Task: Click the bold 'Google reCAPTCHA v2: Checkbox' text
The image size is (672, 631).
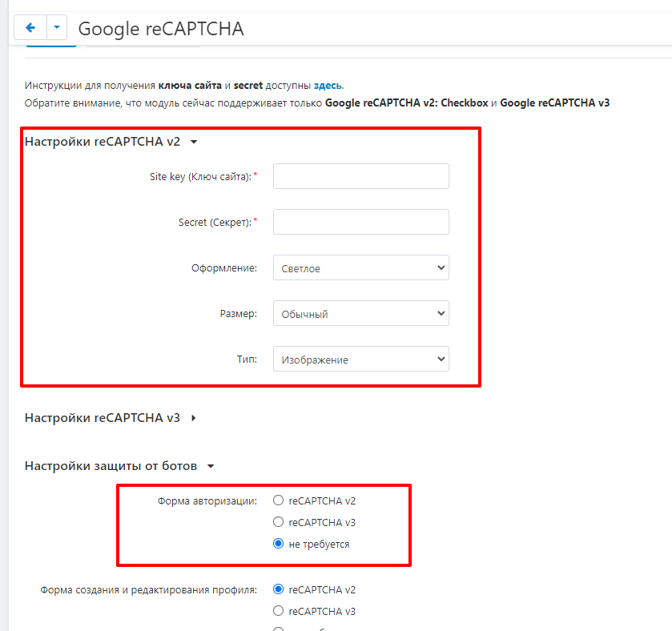Action: coord(407,102)
